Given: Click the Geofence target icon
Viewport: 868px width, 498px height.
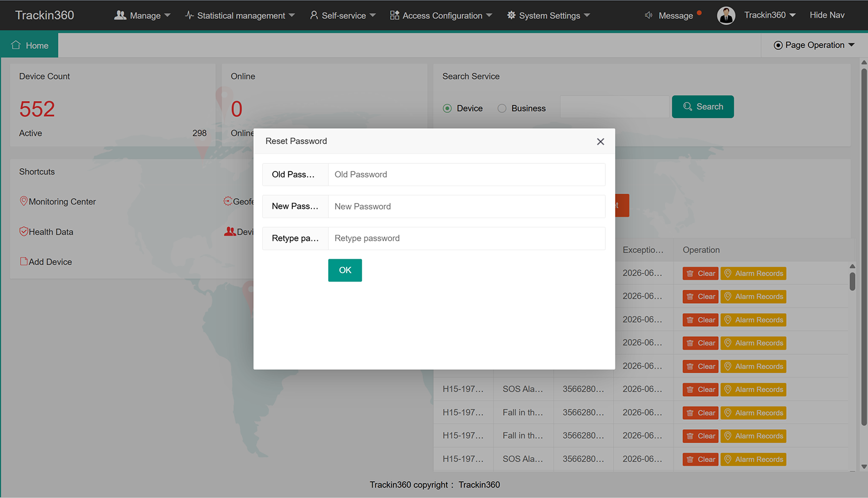Looking at the screenshot, I should click(228, 201).
